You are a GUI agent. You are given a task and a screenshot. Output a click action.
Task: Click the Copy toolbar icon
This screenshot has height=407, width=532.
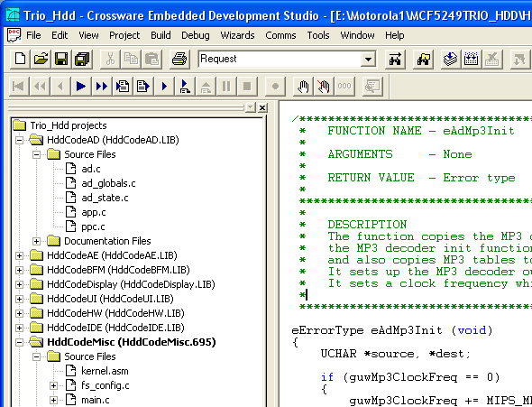[x=131, y=59]
